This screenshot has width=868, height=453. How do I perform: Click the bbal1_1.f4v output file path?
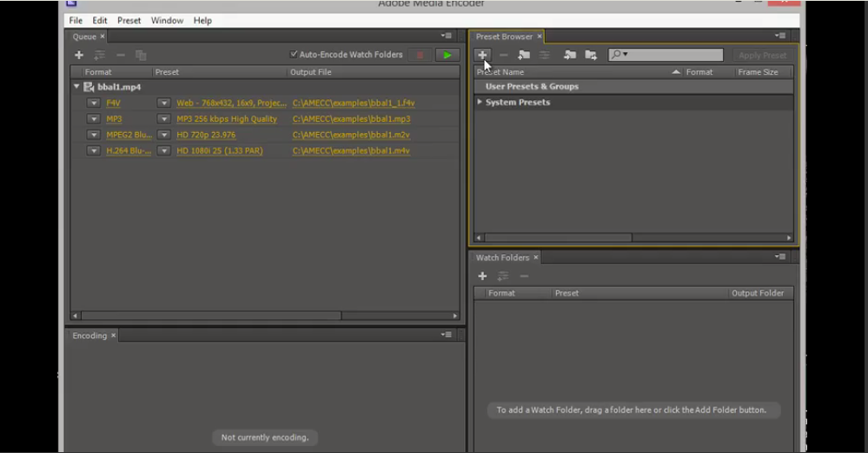click(x=353, y=103)
